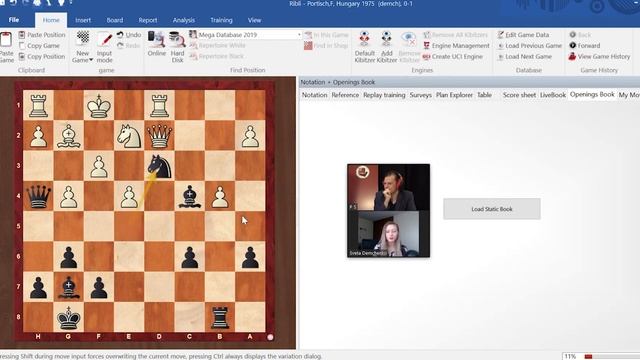Screen dimensions: 640x360
Task: Open the Report ribbon tab
Action: coord(148,20)
